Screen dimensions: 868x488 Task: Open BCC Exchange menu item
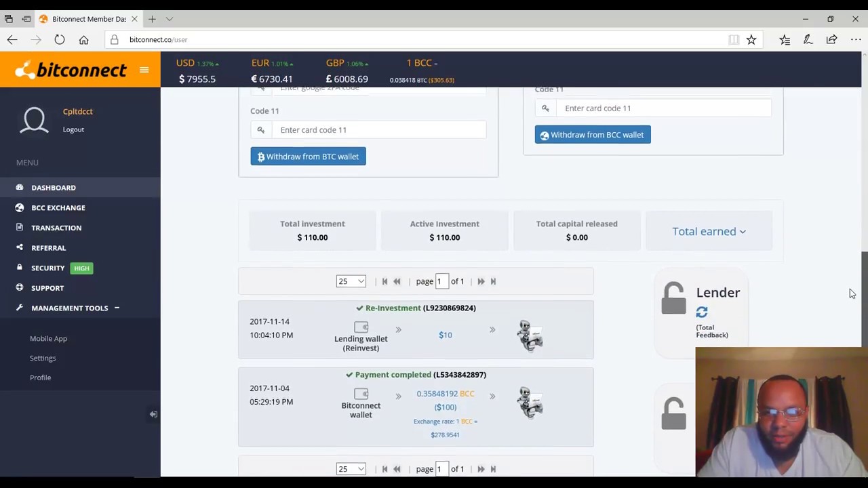pos(58,207)
